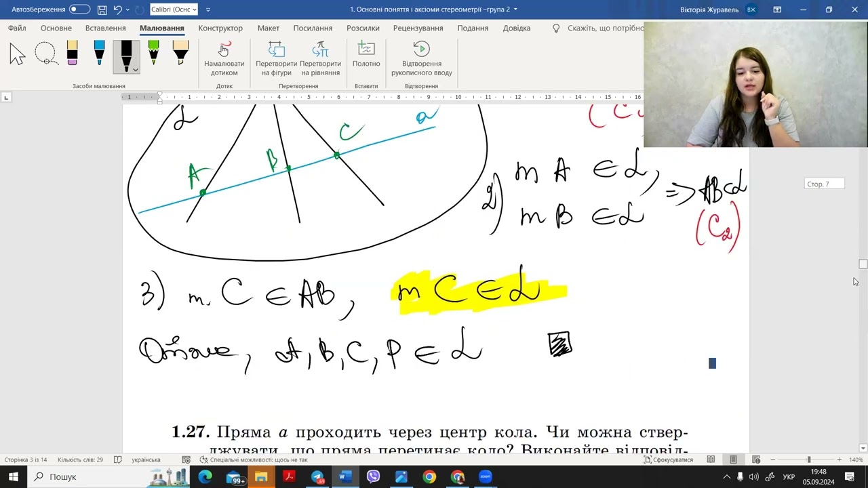The height and width of the screenshot is (488, 868).
Task: Open the ribbon display options icon
Action: (777, 9)
